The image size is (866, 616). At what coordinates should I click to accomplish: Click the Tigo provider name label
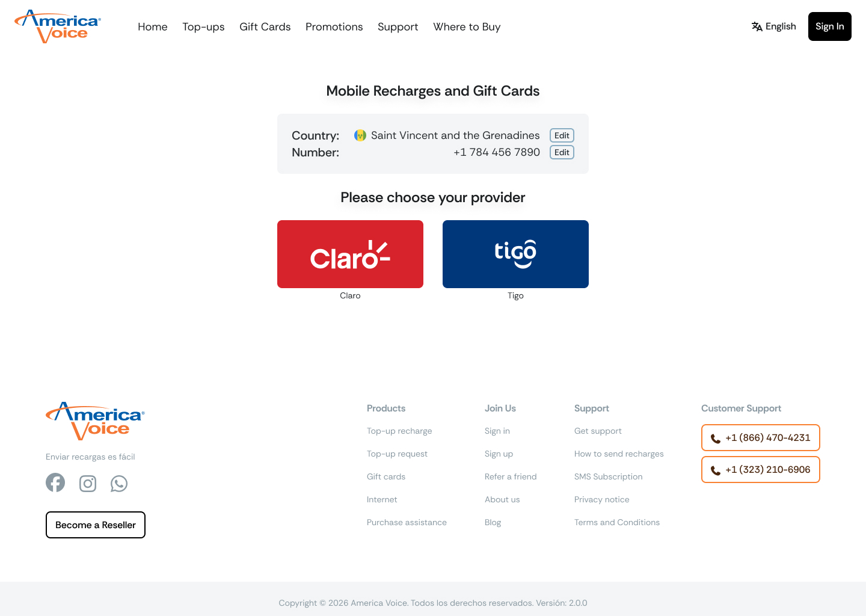coord(515,295)
